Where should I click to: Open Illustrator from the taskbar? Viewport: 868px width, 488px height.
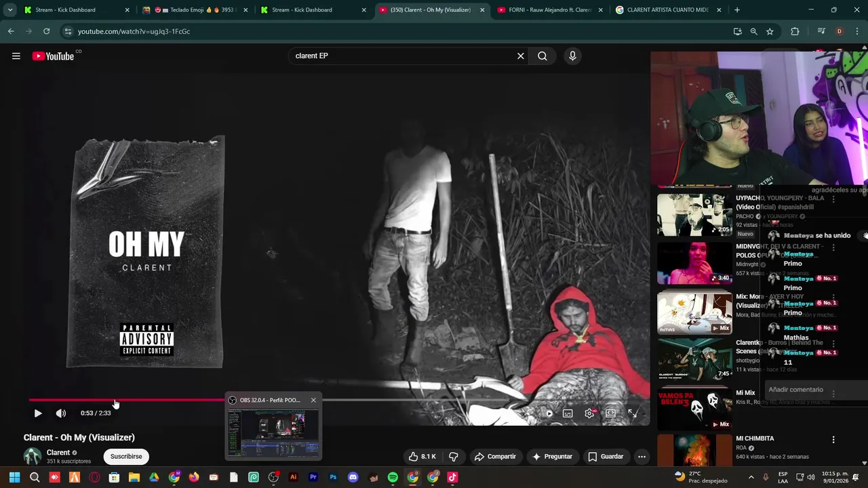click(293, 477)
